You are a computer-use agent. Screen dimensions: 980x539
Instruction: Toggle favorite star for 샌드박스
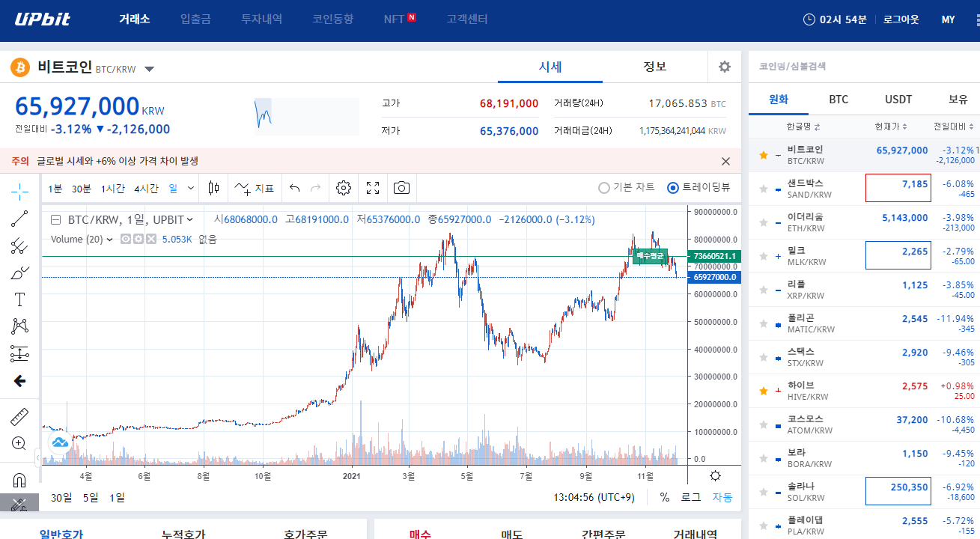(x=764, y=189)
